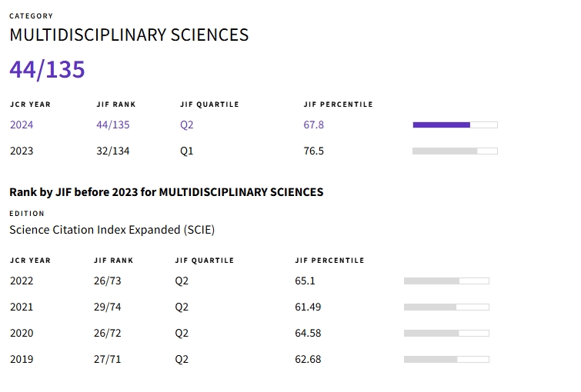Click the 2019 JCR year row
Image resolution: width=581 pixels, height=392 pixels.
(22, 359)
